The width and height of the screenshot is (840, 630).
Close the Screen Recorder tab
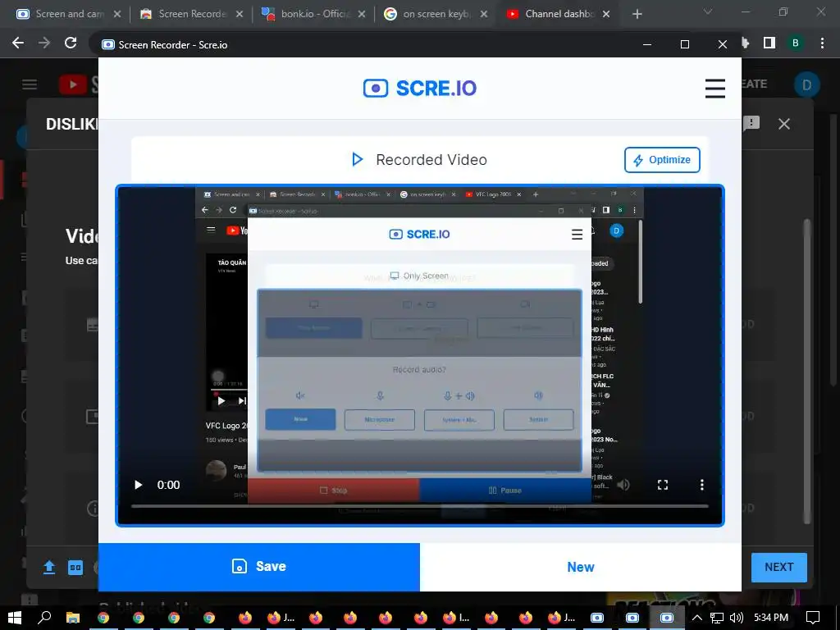[240, 14]
